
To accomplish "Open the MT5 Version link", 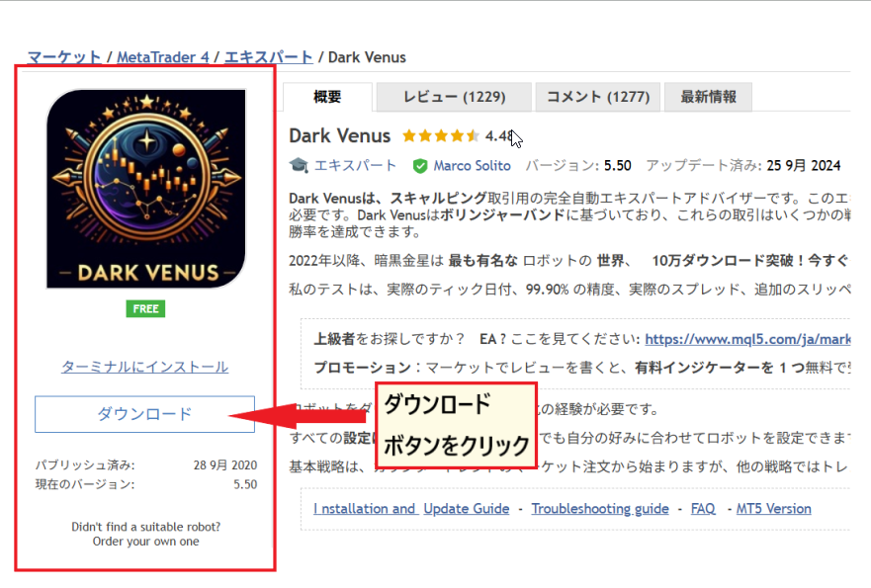I will 773,509.
